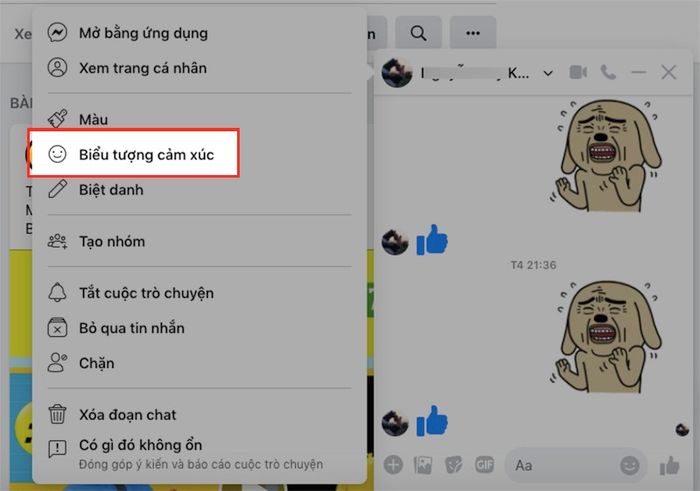The height and width of the screenshot is (491, 700).
Task: Open more actions with the plus icon
Action: coord(393,465)
